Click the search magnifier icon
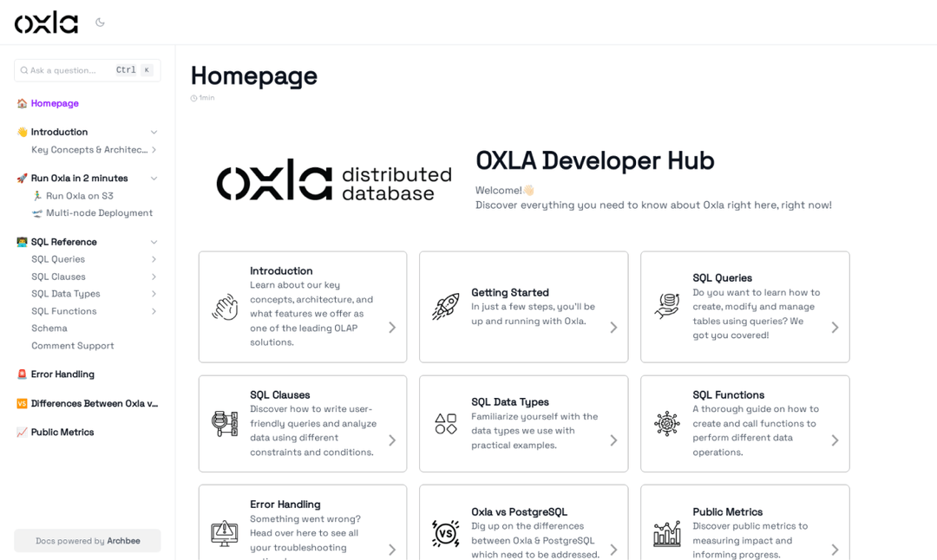Viewport: 937px width, 560px height. click(24, 70)
